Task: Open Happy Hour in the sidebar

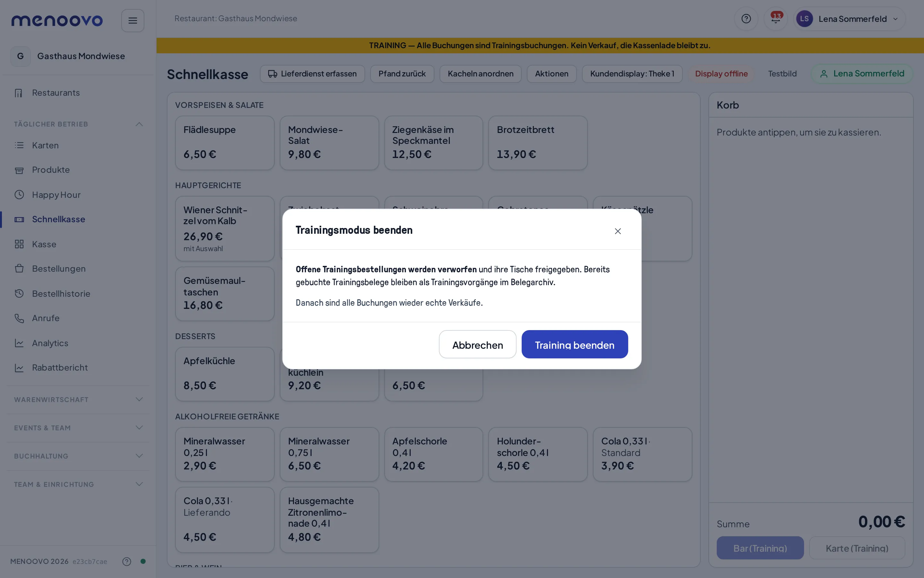Action: 78,195
